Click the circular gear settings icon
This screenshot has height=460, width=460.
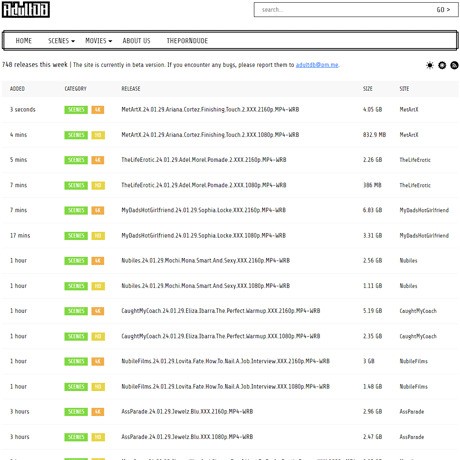click(442, 65)
